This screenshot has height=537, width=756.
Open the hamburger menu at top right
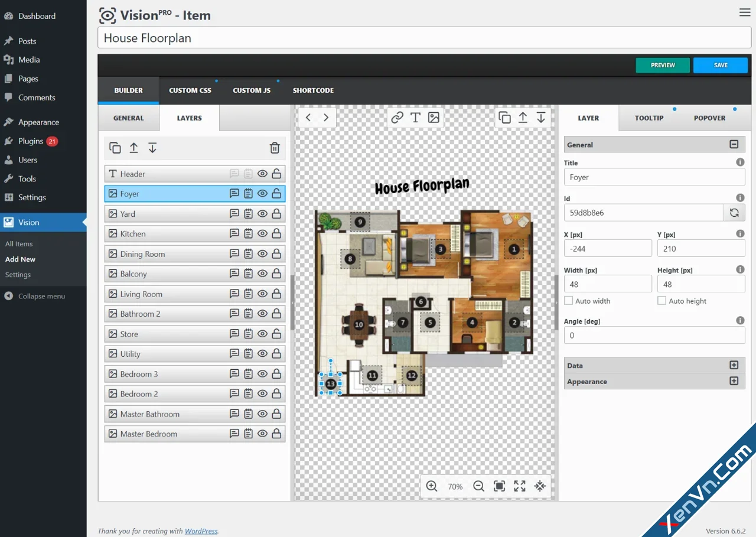point(745,12)
